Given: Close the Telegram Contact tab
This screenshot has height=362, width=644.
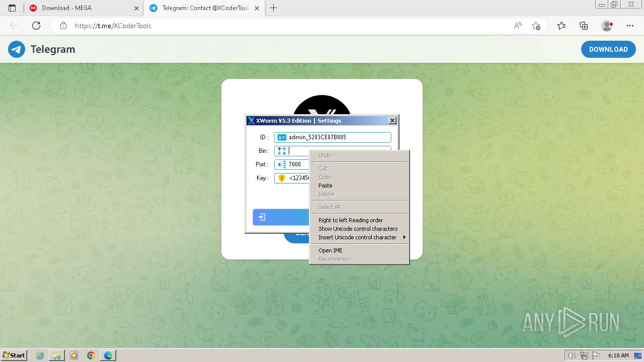Looking at the screenshot, I should click(x=257, y=8).
